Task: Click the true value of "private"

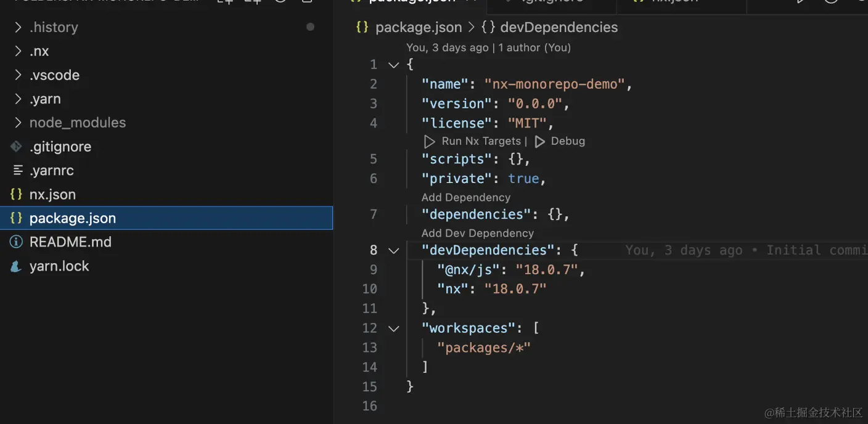Action: [523, 179]
